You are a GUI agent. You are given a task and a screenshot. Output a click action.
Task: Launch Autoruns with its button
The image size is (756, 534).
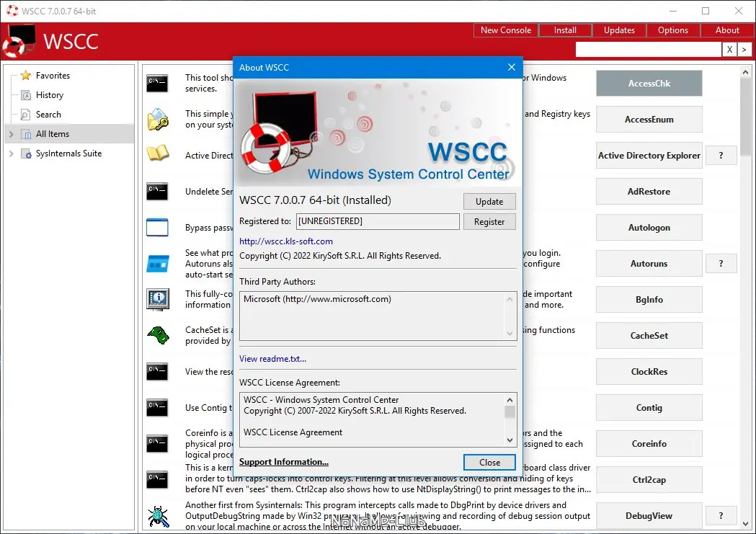649,264
